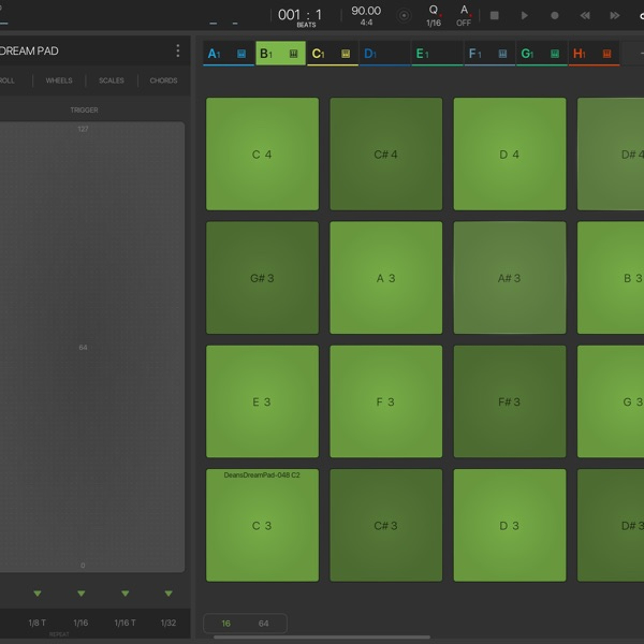Viewport: 644px width, 644px height.
Task: Tap the A 3 pad
Action: [386, 278]
